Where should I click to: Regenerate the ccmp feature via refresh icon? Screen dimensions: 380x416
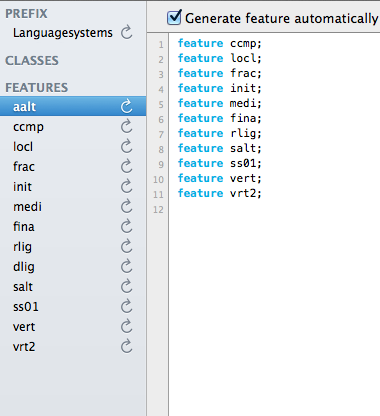coord(127,126)
